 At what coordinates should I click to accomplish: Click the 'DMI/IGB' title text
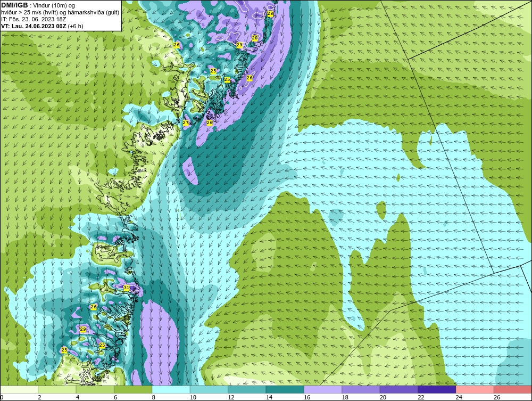pyautogui.click(x=14, y=5)
